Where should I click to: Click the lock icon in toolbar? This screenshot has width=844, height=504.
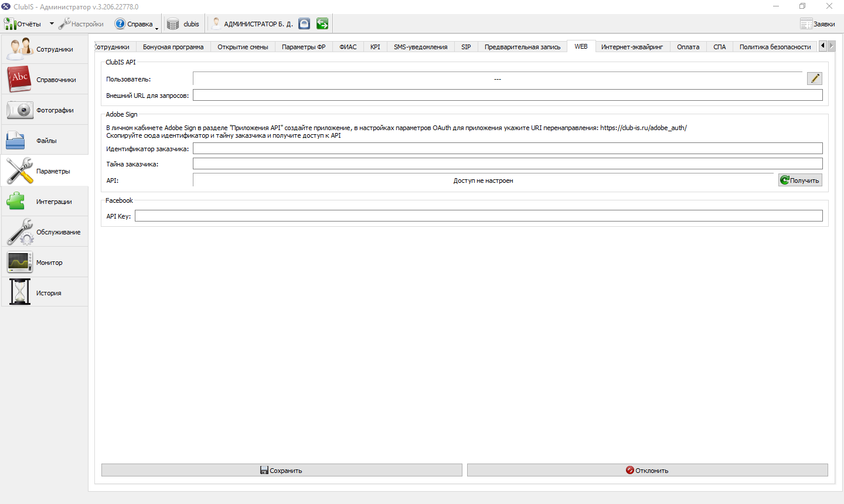[x=304, y=23]
